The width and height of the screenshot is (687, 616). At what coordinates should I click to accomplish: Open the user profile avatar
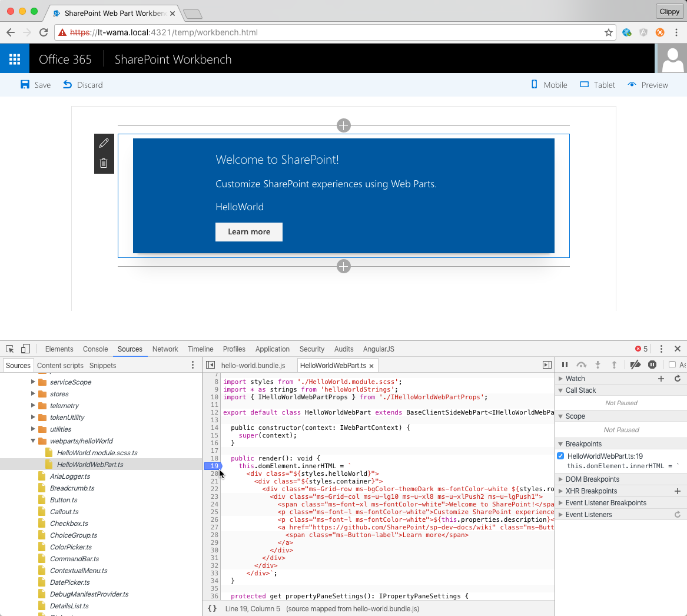(672, 59)
